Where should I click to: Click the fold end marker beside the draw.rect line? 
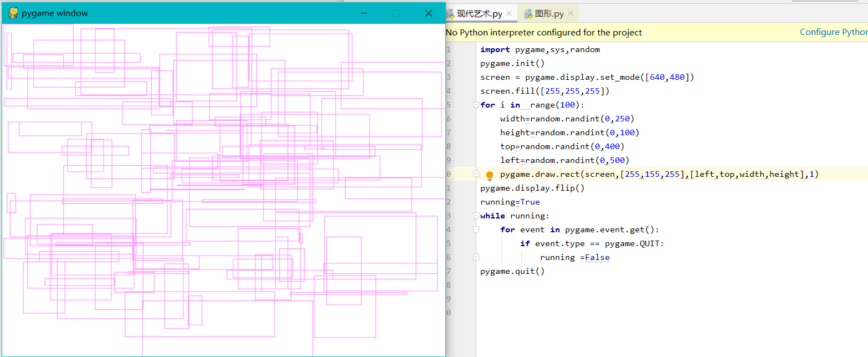[476, 174]
